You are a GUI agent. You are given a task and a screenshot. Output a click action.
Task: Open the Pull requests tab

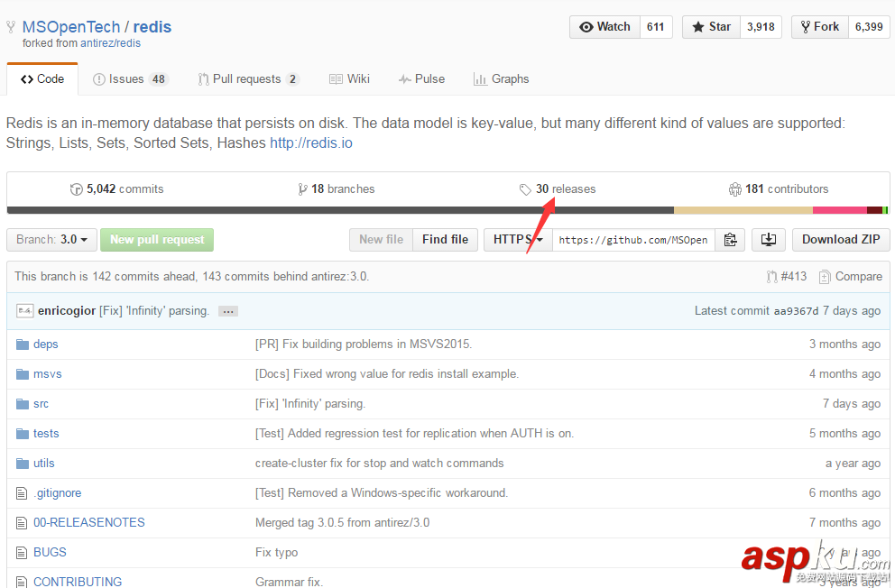pos(248,79)
